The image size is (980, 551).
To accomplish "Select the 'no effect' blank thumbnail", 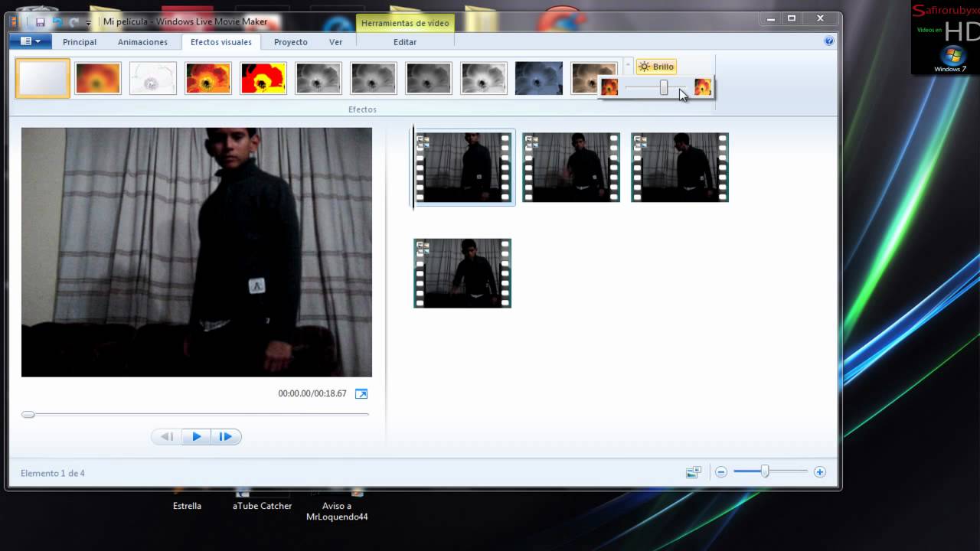I will click(x=43, y=78).
